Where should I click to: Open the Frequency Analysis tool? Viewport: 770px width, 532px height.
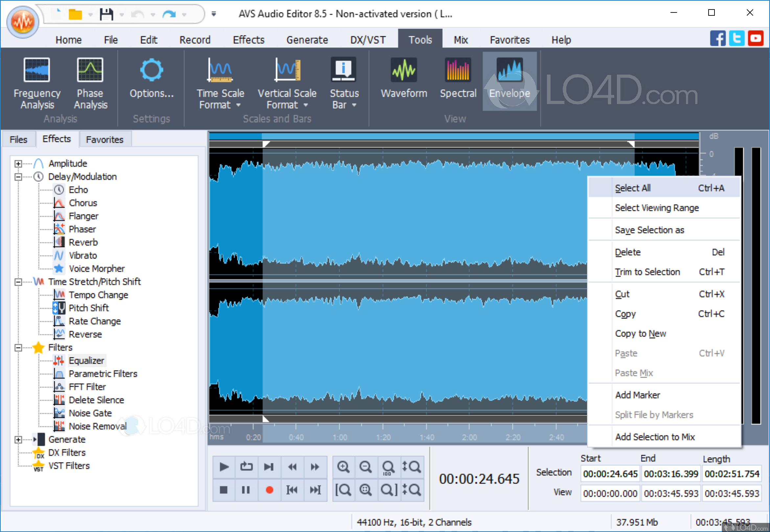37,81
